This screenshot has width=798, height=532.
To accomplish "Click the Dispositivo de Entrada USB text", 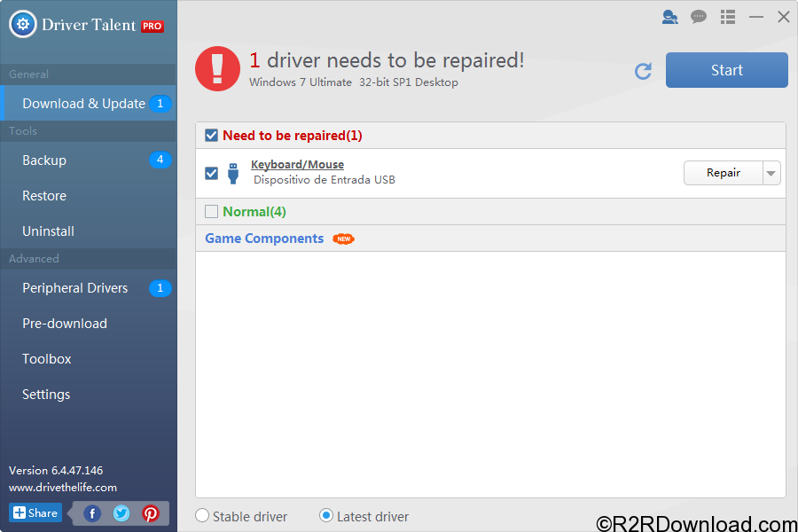I will point(325,180).
